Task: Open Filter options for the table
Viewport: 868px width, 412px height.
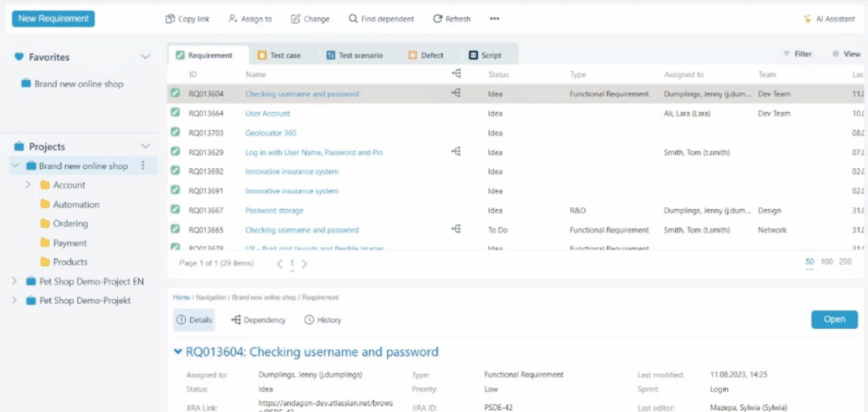Action: 798,54
